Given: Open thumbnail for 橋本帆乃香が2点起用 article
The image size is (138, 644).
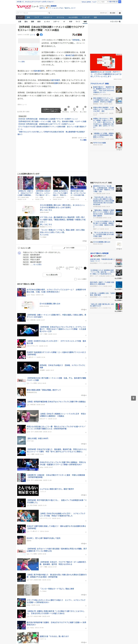Looking at the screenshot, I should (x=78, y=183).
